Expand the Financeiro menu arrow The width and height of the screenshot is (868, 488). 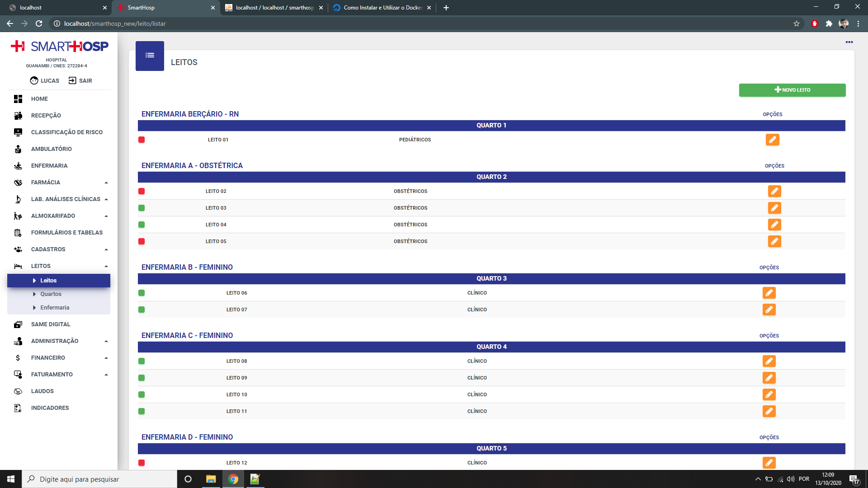coord(106,358)
